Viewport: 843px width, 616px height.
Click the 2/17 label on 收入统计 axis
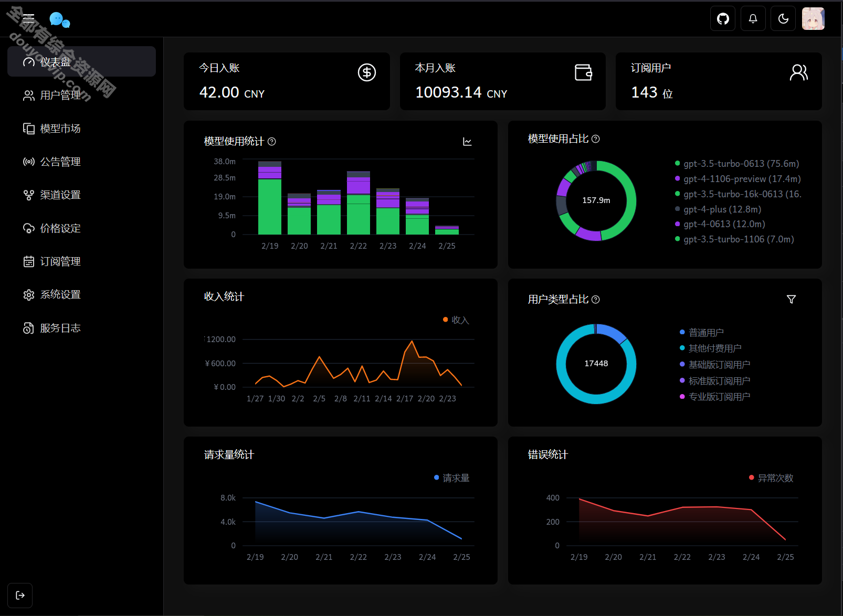pos(405,399)
